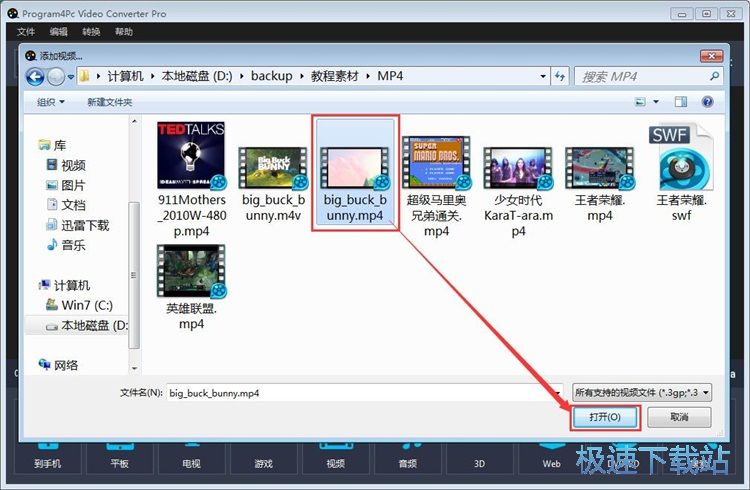
Task: Select 音乐 library in sidebar
Action: tap(66, 245)
